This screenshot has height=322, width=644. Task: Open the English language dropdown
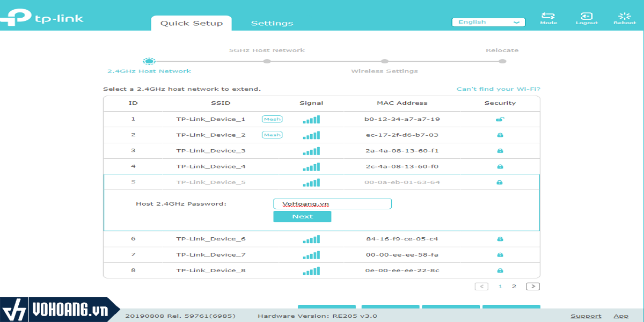488,22
